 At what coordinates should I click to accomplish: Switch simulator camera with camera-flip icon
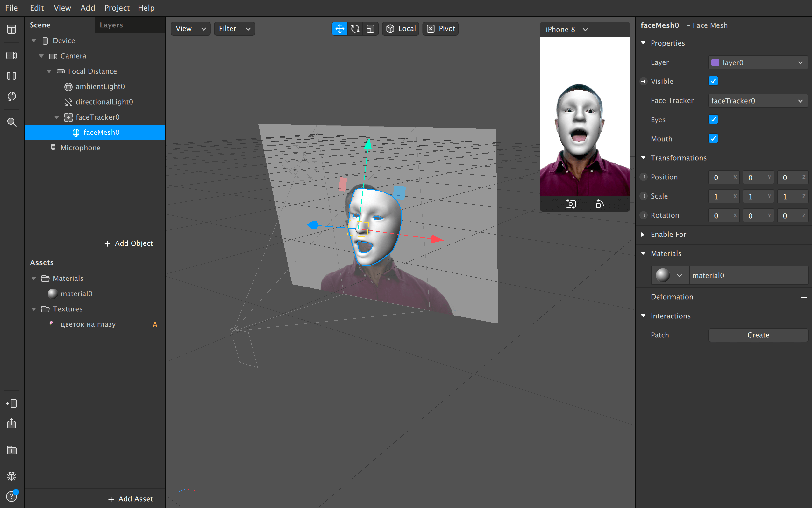pos(570,204)
